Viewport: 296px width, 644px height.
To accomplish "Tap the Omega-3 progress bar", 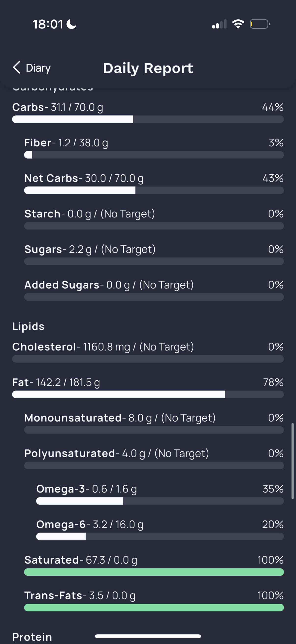I will coord(160,501).
